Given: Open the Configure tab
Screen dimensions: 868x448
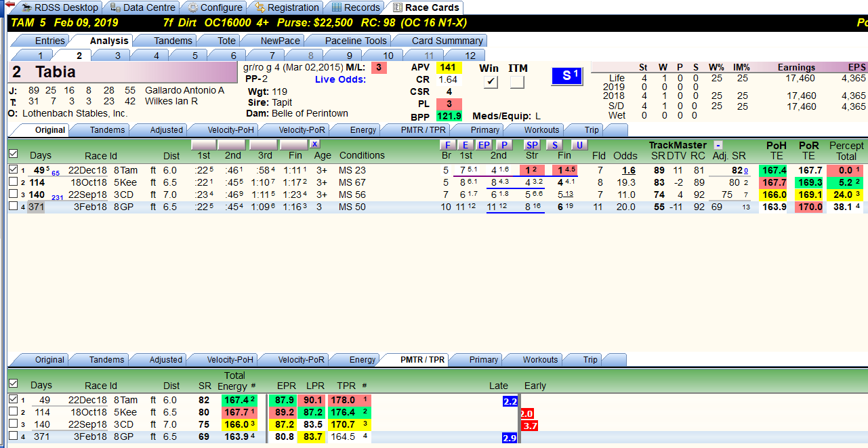Looking at the screenshot, I should pyautogui.click(x=215, y=7).
